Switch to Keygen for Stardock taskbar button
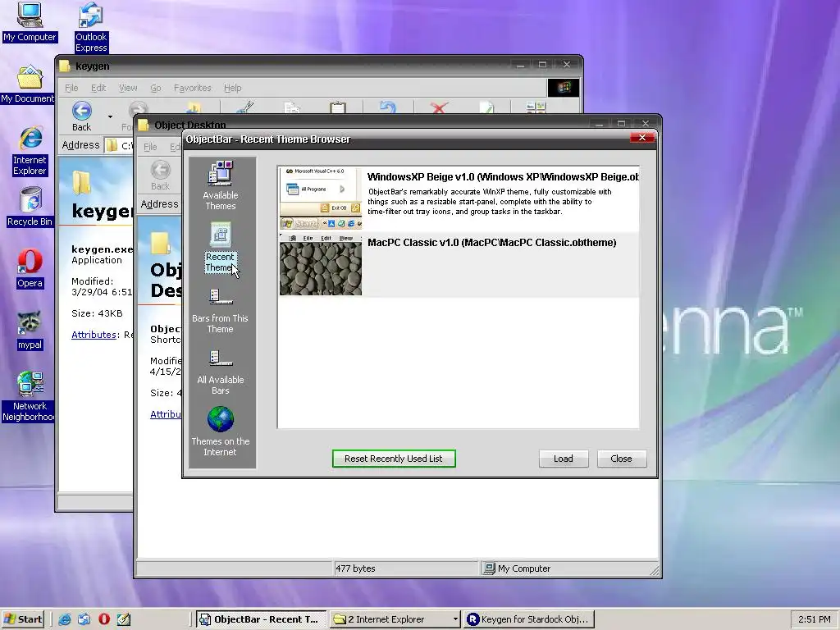840x630 pixels. pyautogui.click(x=529, y=619)
